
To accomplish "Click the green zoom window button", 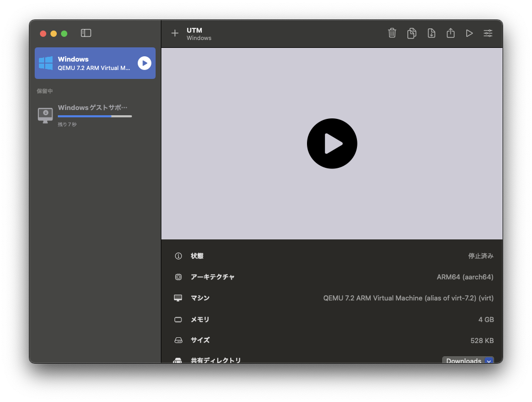I will coord(64,33).
